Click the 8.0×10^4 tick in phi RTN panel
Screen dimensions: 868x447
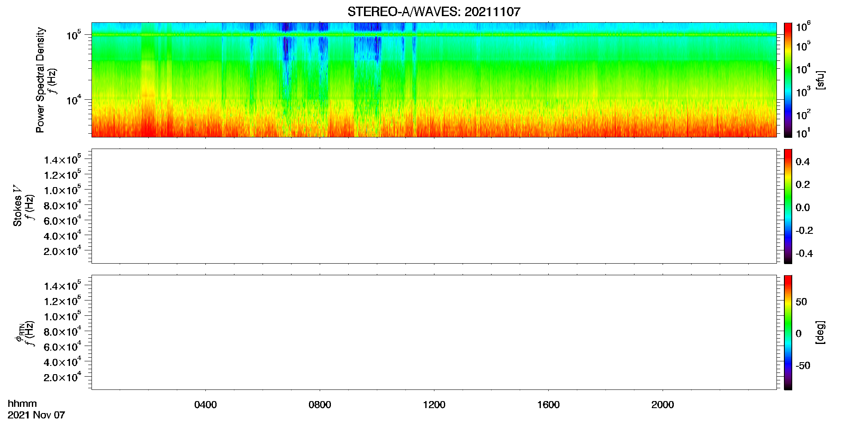(x=63, y=331)
